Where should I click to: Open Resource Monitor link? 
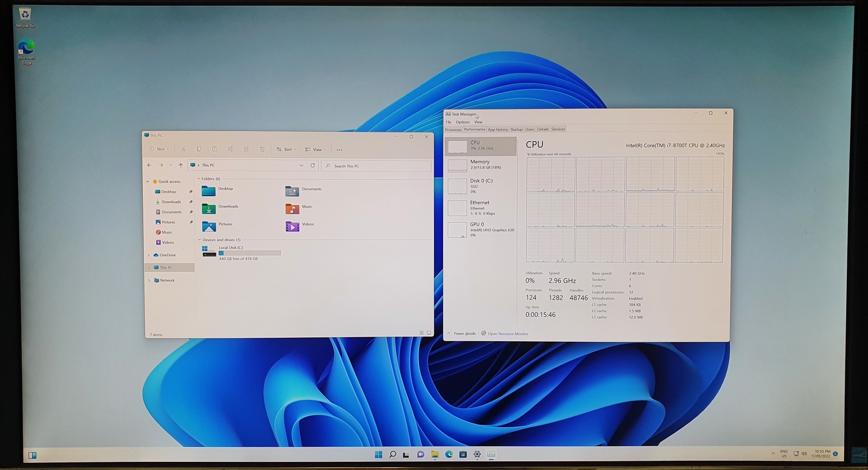tap(508, 334)
